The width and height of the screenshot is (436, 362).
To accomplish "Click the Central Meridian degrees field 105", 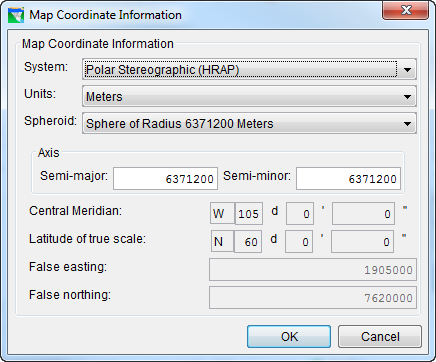I will (x=249, y=213).
